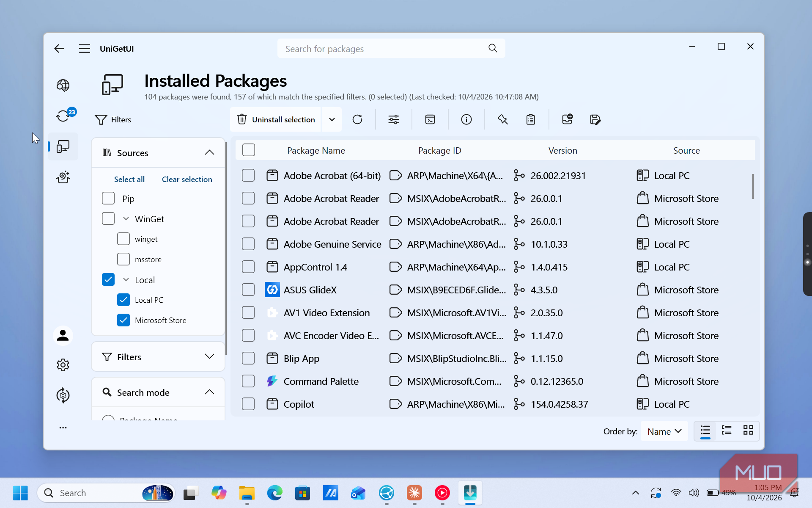This screenshot has height=508, width=812.
Task: Open the Discover Packages sidebar icon
Action: tap(63, 86)
